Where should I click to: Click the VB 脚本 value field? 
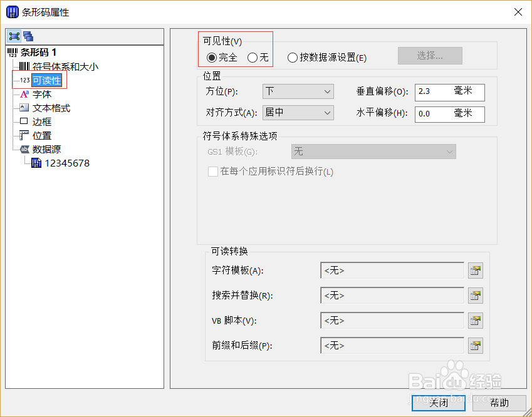point(392,321)
